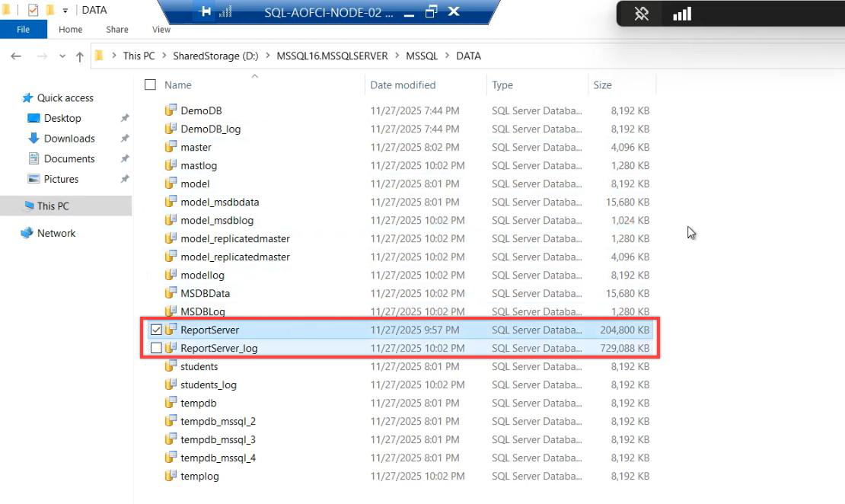This screenshot has width=845, height=504.
Task: Navigate to This PC breadcrumb
Action: (x=139, y=56)
